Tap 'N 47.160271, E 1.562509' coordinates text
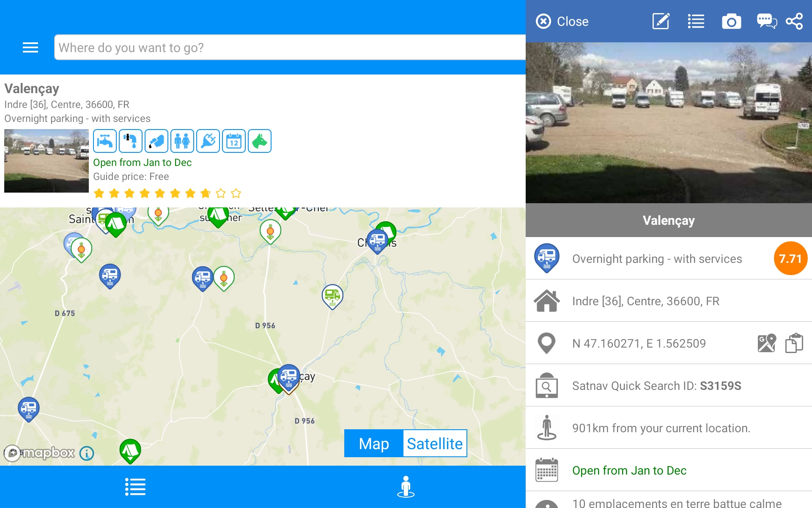Screen dimensions: 812x508 pyautogui.click(x=639, y=343)
